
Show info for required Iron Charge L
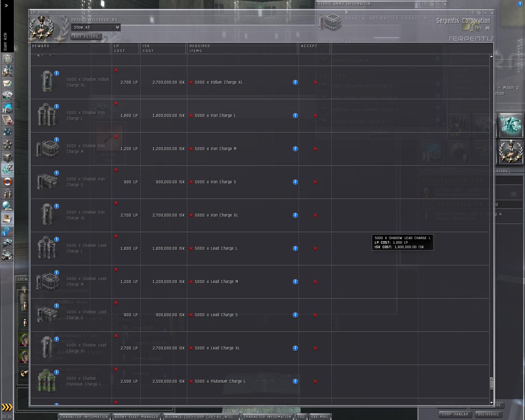tap(295, 116)
